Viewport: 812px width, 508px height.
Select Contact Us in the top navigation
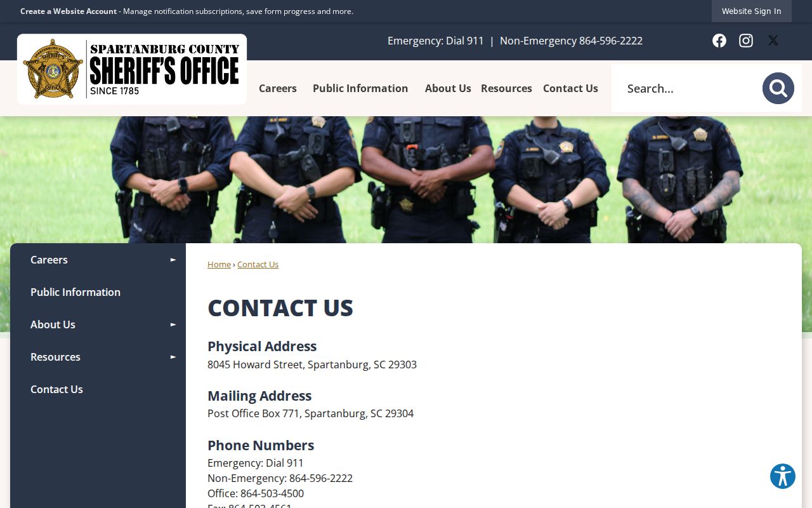[x=570, y=88]
